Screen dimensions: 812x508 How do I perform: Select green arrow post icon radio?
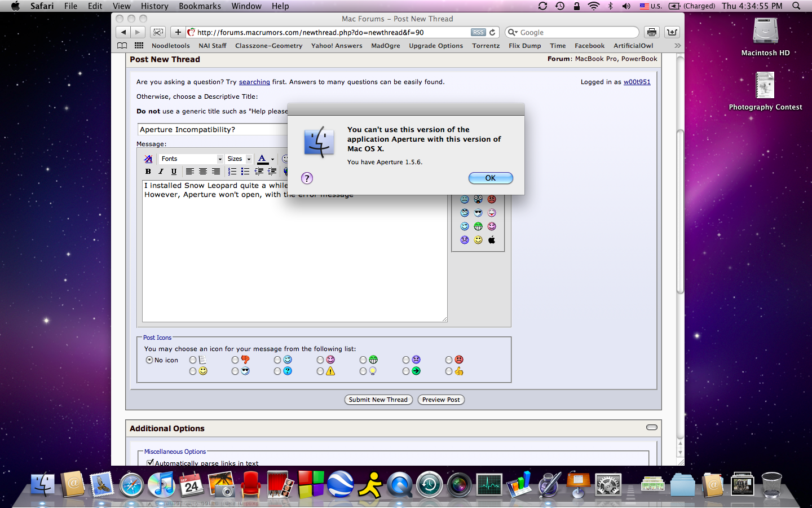coord(406,371)
